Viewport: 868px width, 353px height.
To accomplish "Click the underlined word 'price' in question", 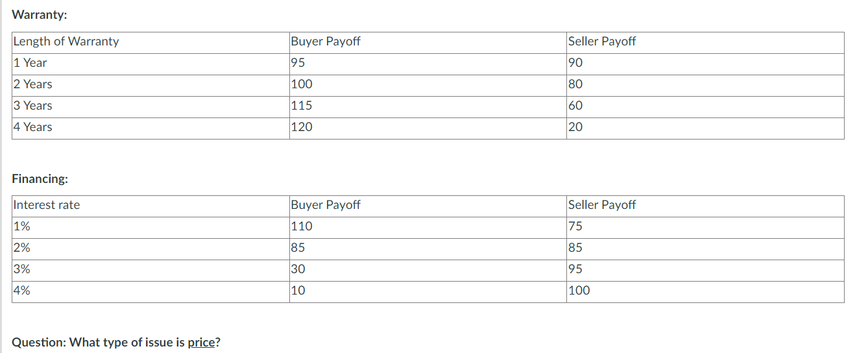I will point(201,343).
